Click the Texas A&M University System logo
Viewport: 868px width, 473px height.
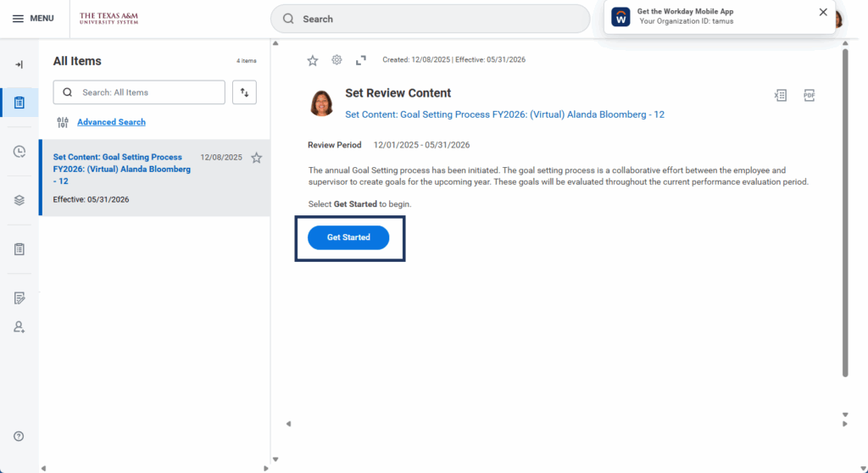coord(108,19)
